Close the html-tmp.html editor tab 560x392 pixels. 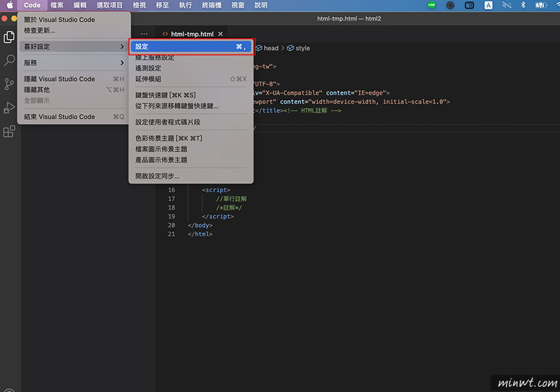[x=220, y=34]
